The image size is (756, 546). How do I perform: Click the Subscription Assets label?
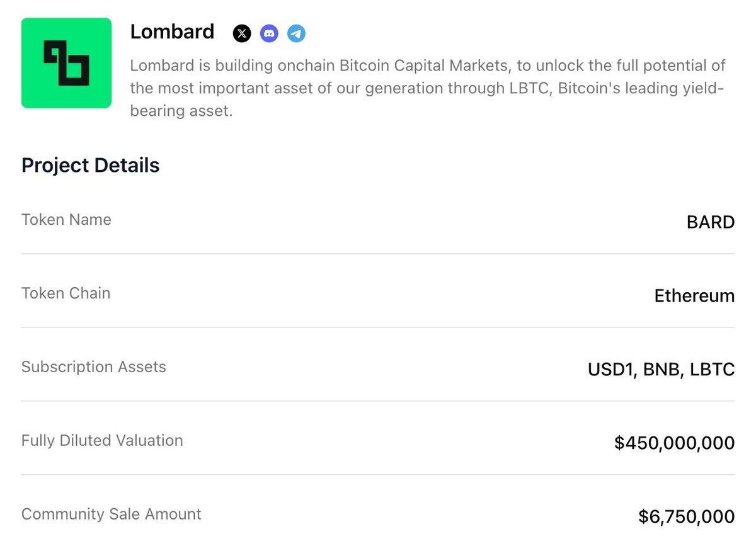point(94,367)
